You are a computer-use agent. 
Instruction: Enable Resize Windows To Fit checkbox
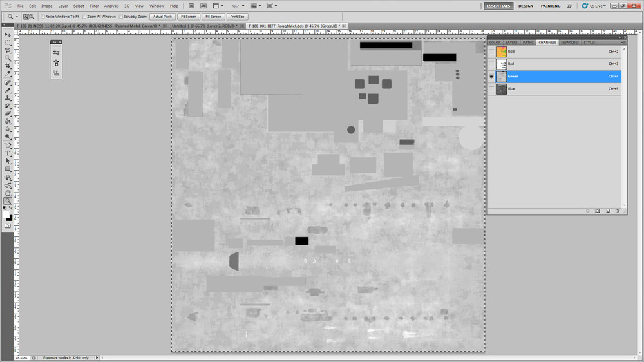[x=43, y=17]
